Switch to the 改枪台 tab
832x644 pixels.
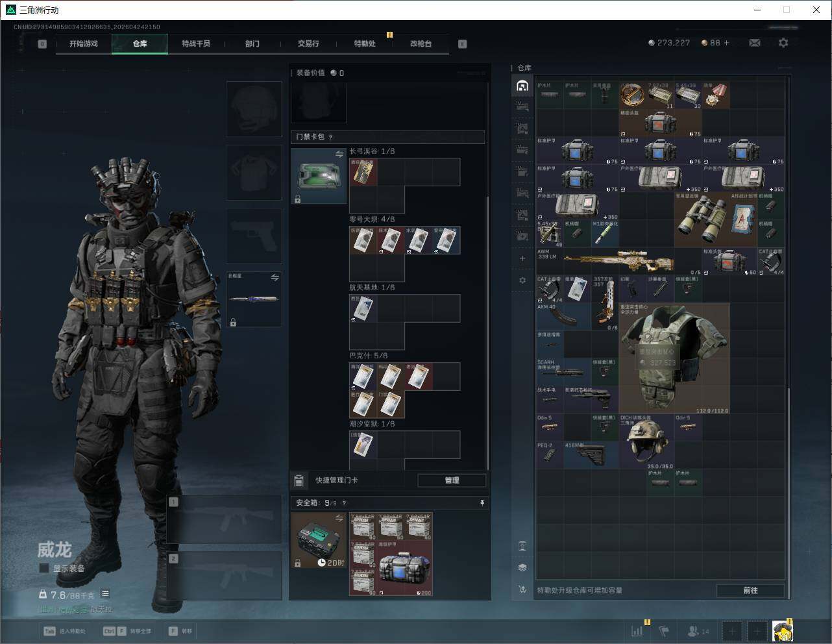(x=421, y=43)
